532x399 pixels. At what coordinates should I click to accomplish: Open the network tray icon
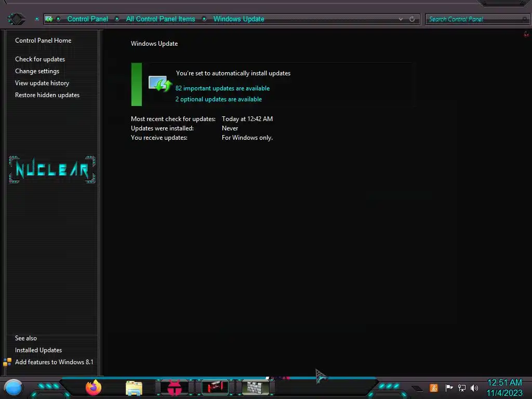pos(462,388)
